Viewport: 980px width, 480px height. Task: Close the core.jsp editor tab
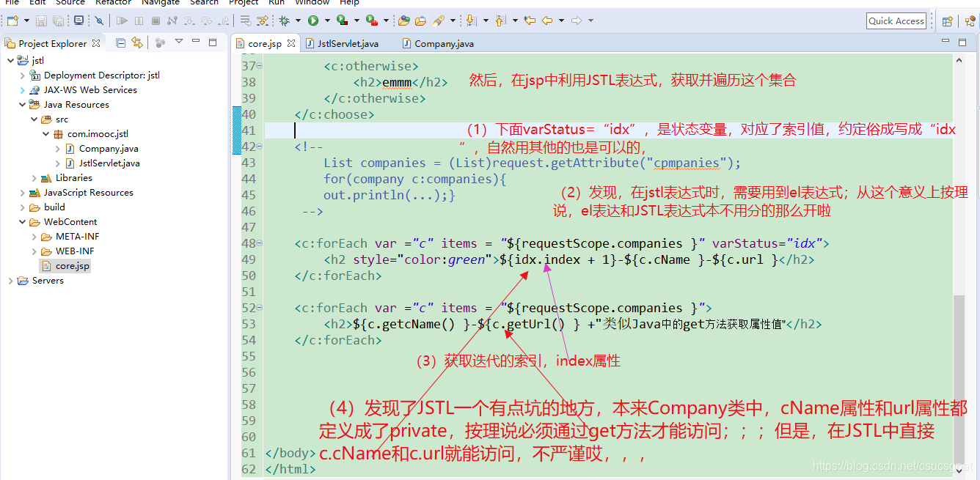click(291, 43)
